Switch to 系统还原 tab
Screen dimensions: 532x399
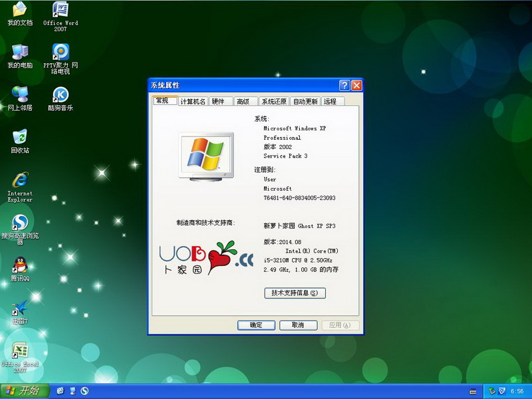pos(274,101)
